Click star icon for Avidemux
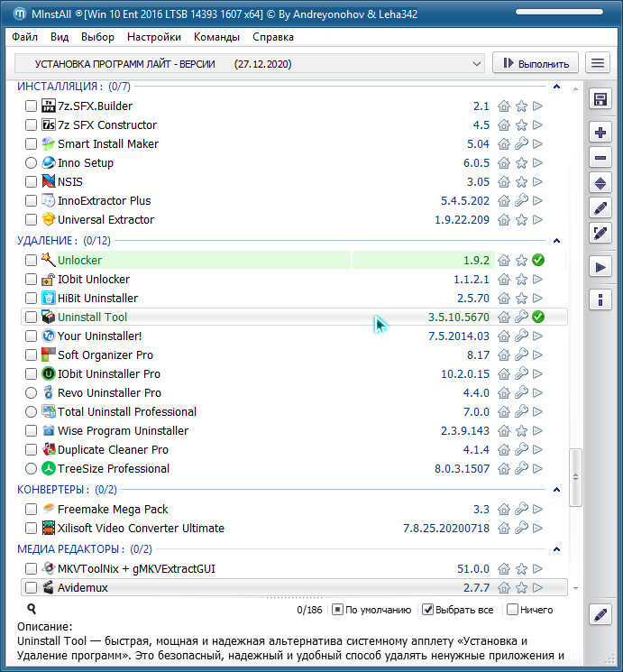Viewport: 623px width, 672px height. (521, 587)
